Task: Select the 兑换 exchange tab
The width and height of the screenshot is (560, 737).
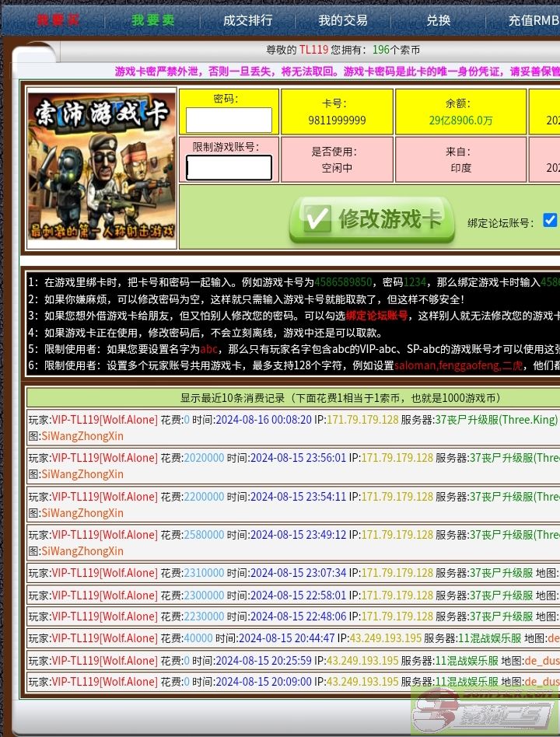Action: pos(438,20)
